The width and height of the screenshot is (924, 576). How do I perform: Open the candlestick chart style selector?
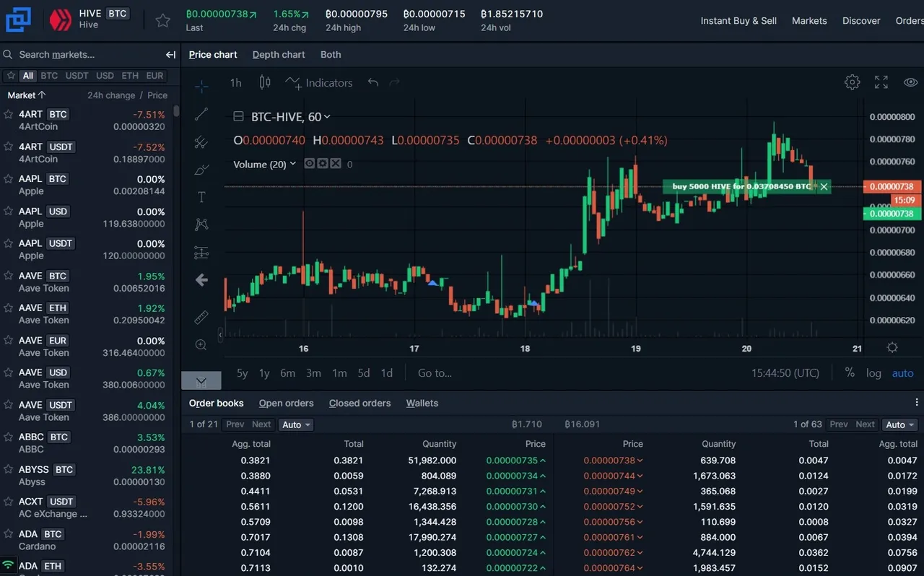coord(265,82)
